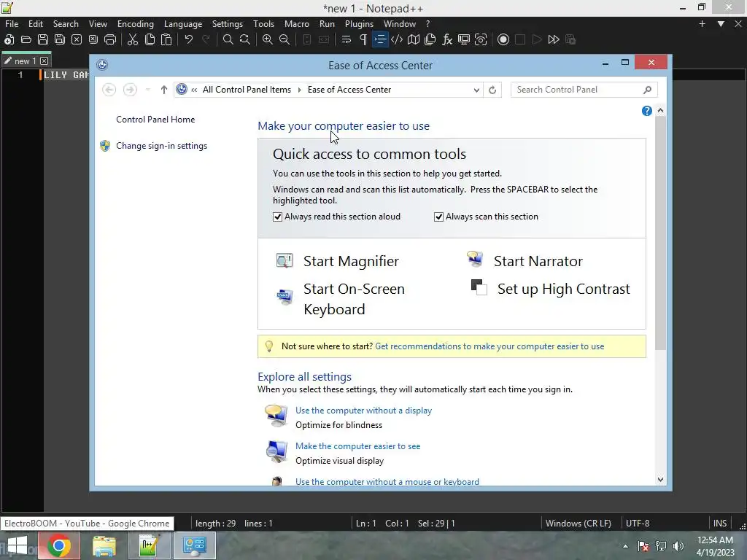The width and height of the screenshot is (747, 560).
Task: Open the Notepad++ Encoding menu
Action: point(135,24)
